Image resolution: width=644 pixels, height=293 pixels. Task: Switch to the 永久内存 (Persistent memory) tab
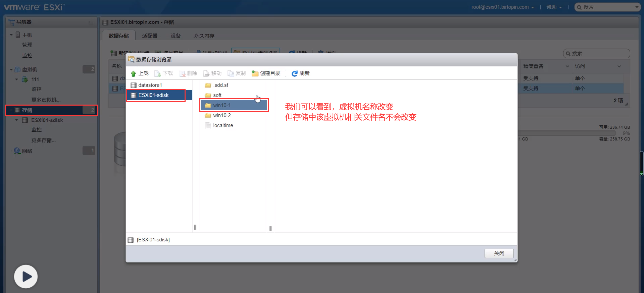pyautogui.click(x=204, y=36)
